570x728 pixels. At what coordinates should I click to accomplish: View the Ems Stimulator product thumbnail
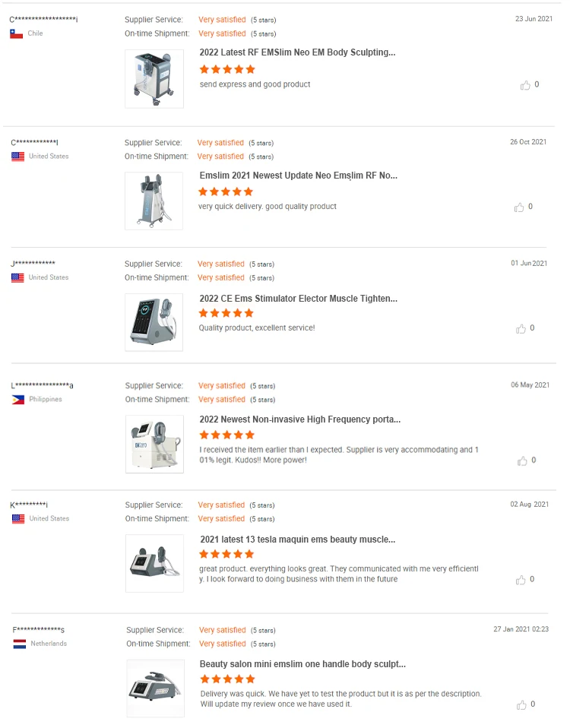tap(154, 322)
